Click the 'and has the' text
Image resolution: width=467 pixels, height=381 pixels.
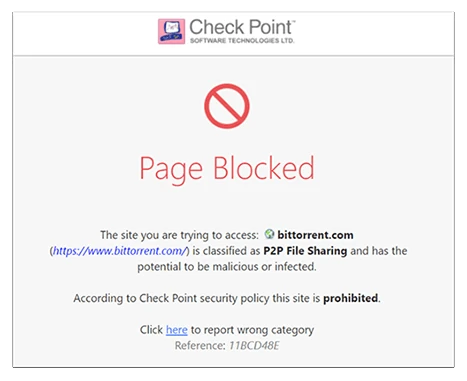[379, 251]
